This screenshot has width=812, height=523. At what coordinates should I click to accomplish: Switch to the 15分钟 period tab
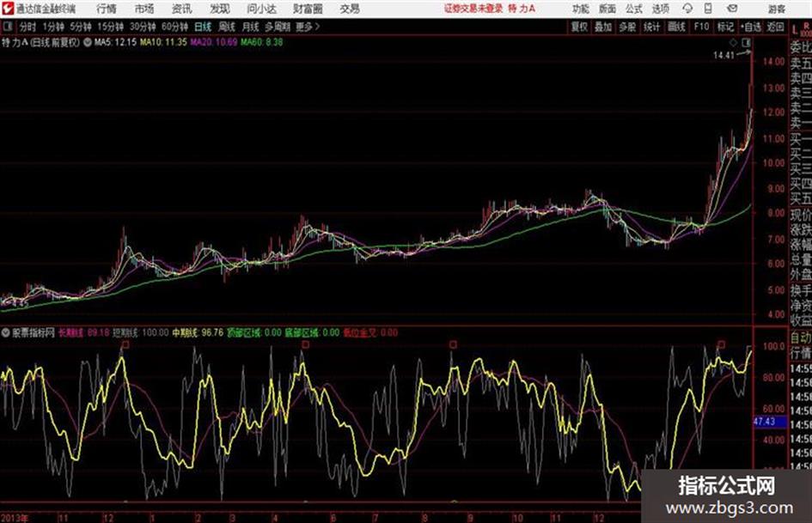pyautogui.click(x=110, y=27)
